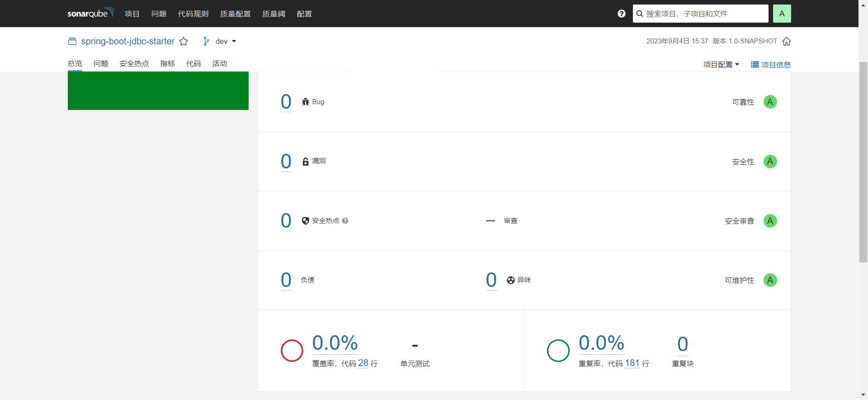Go to 质量配置 in top navigation
This screenshot has height=400, width=868.
(x=235, y=14)
